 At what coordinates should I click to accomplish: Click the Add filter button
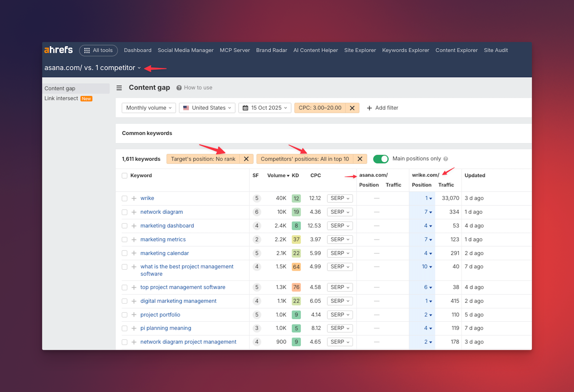[383, 108]
